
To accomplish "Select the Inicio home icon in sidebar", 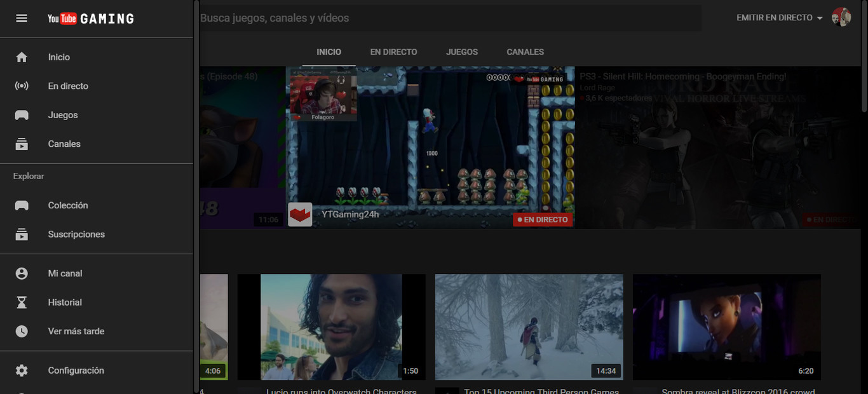I will (21, 57).
